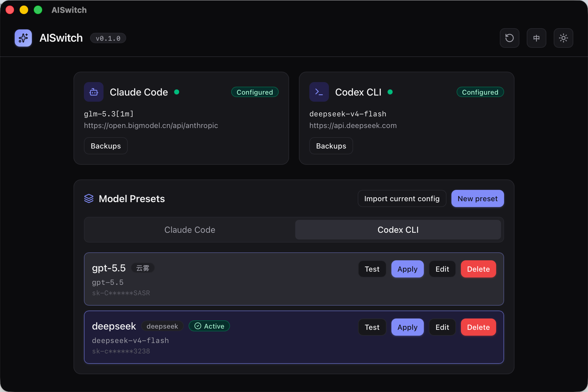Minimize the AISwitch window
The image size is (588, 392).
point(24,10)
